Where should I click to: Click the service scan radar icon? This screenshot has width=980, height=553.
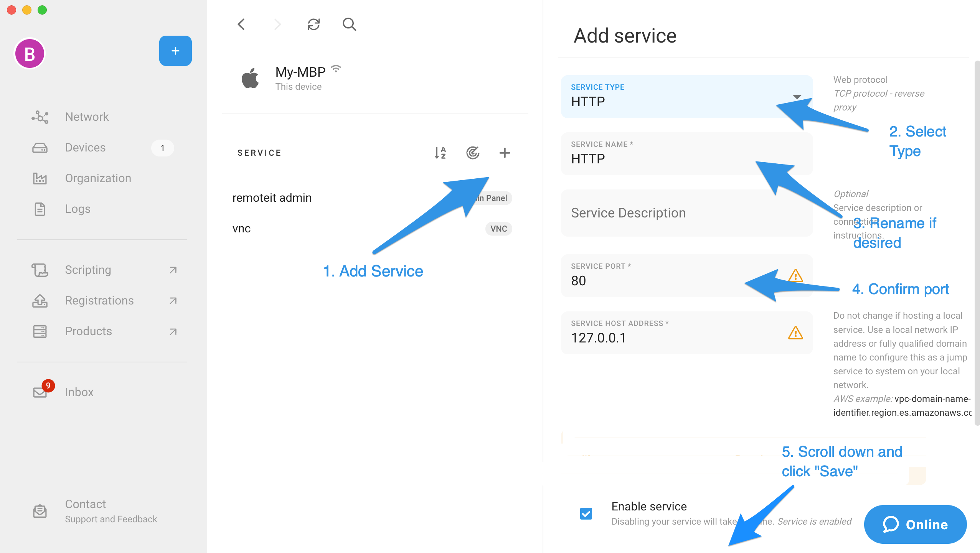pyautogui.click(x=473, y=153)
